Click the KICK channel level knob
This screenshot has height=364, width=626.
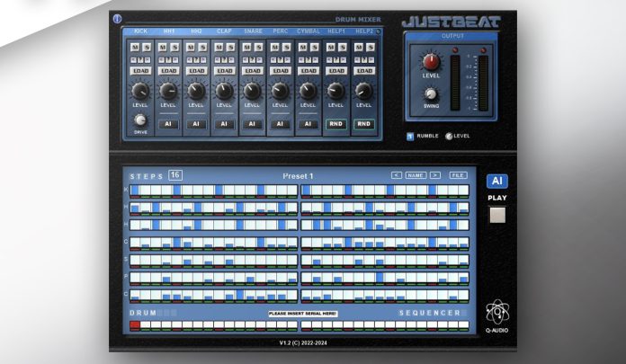click(x=140, y=91)
